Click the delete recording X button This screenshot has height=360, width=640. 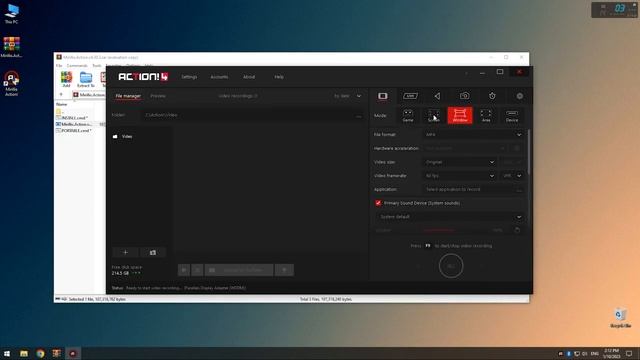(197, 270)
